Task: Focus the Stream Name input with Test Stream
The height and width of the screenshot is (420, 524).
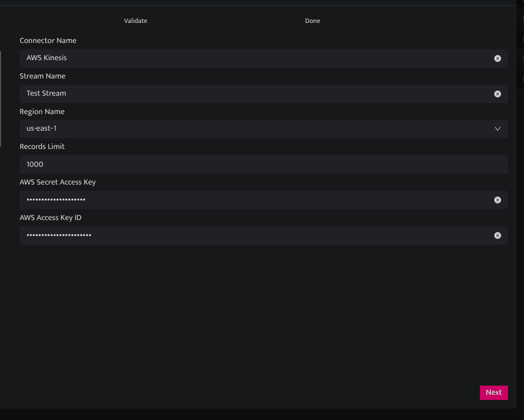Action: pyautogui.click(x=263, y=94)
